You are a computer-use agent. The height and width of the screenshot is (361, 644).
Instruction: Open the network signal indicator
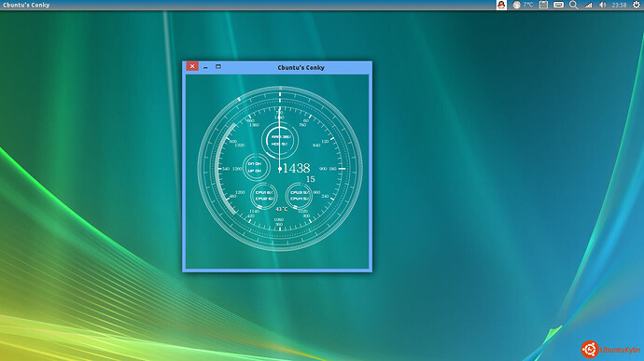point(589,5)
